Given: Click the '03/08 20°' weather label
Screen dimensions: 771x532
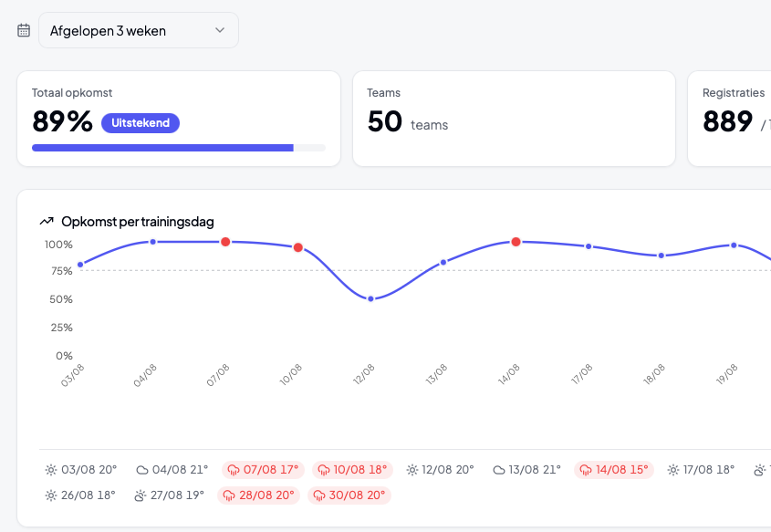Looking at the screenshot, I should 89,470.
